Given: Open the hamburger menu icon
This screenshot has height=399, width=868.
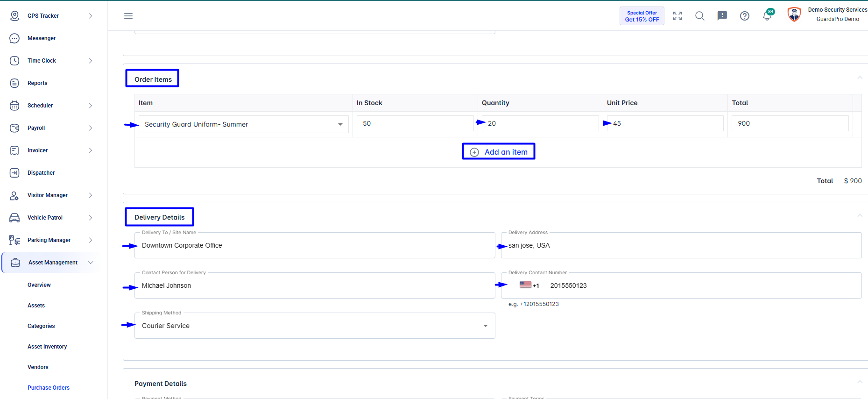Looking at the screenshot, I should [128, 16].
